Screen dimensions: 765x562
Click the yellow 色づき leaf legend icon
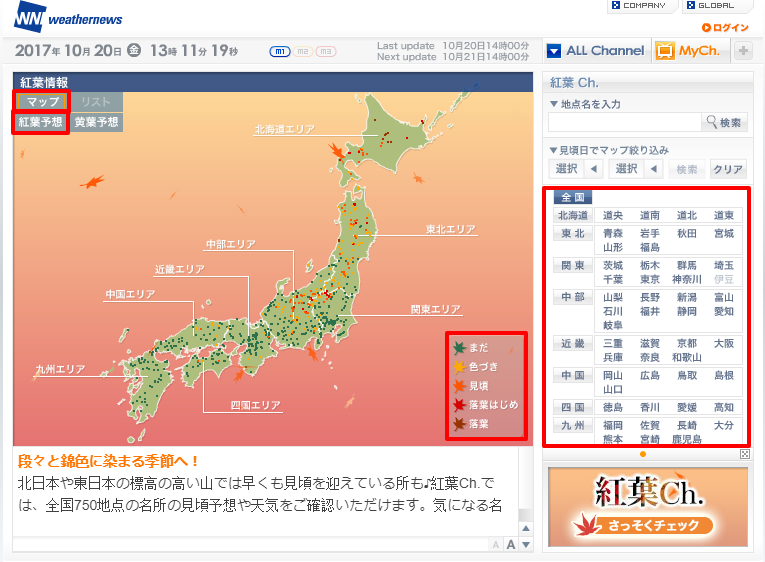click(459, 367)
